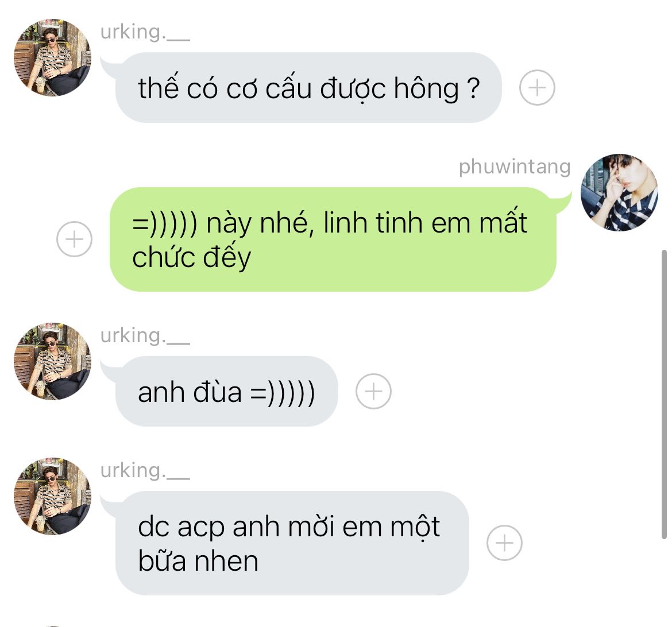Tap the plus icon beside the green message

74,239
